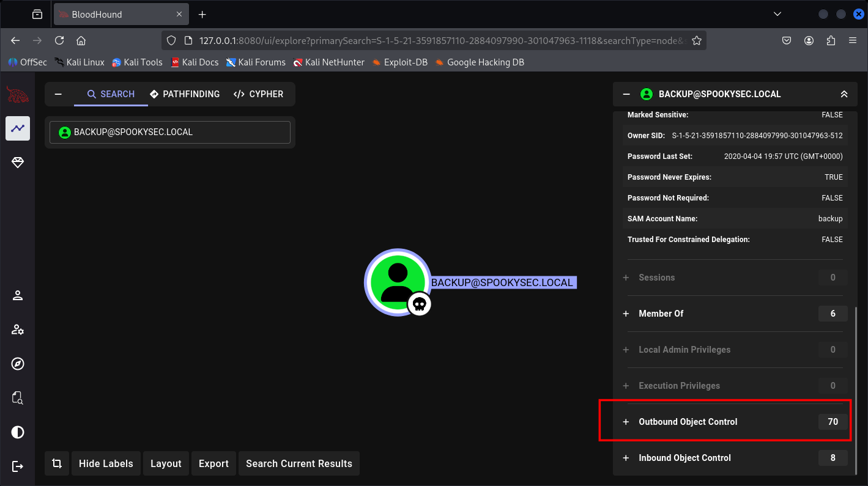Viewport: 868px width, 486px height.
Task: Open the Administration user-gear sidebar icon
Action: pyautogui.click(x=18, y=330)
